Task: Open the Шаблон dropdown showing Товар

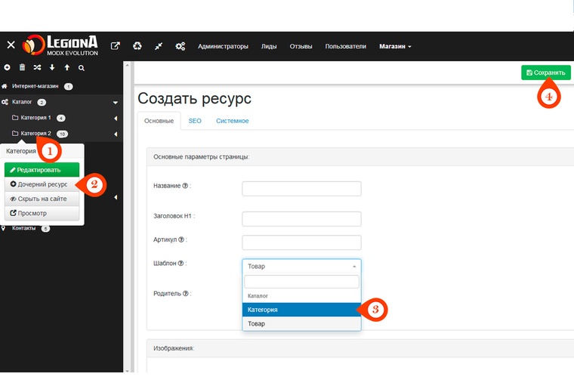Action: click(x=301, y=266)
